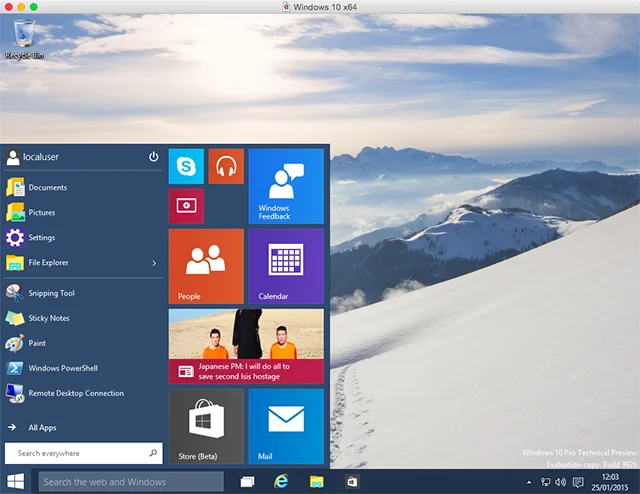Open the Japanese PM news tile
Image resolution: width=640 pixels, height=494 pixels.
tap(246, 346)
